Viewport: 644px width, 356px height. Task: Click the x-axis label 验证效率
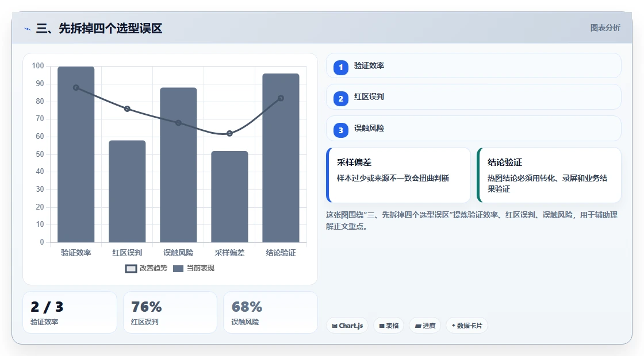(x=76, y=253)
